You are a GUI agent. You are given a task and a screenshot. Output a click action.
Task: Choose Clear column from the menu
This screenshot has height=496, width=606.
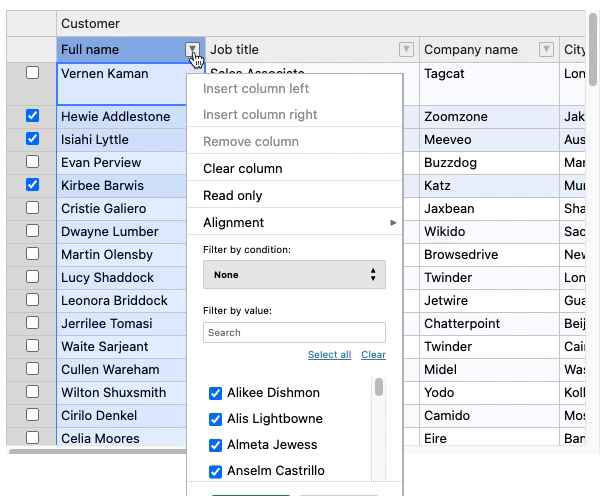tap(294, 169)
